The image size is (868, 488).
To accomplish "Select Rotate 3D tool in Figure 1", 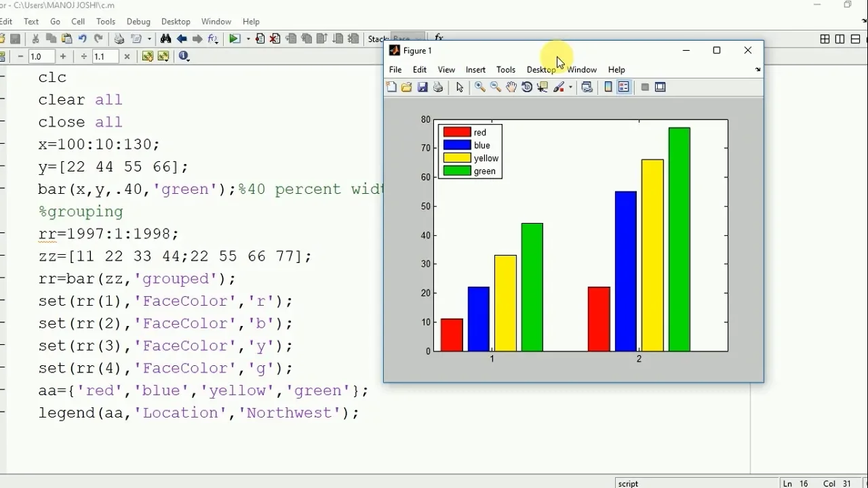I will click(x=527, y=87).
